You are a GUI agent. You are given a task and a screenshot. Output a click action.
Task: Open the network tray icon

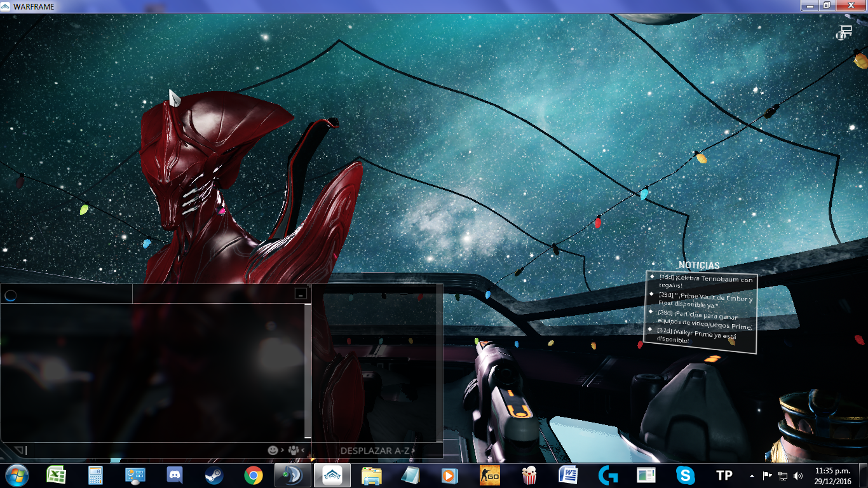(783, 475)
